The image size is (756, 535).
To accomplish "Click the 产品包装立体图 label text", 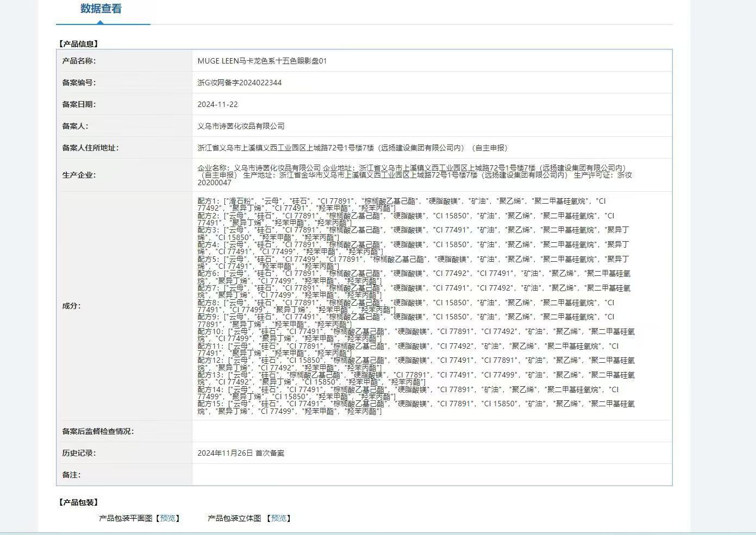I will click(x=234, y=518).
